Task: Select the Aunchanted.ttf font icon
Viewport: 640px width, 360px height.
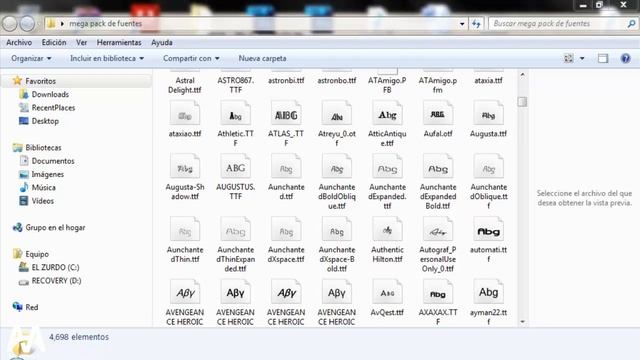Action: coord(286,167)
